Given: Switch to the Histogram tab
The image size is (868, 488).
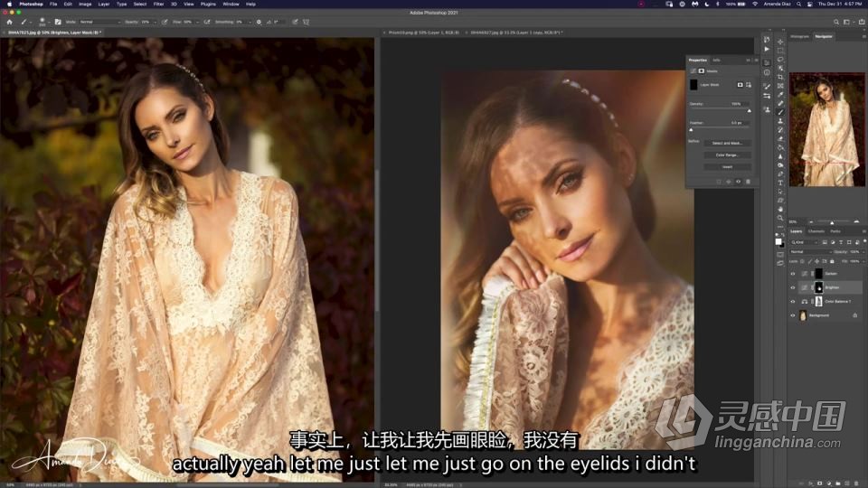Looking at the screenshot, I should point(799,36).
